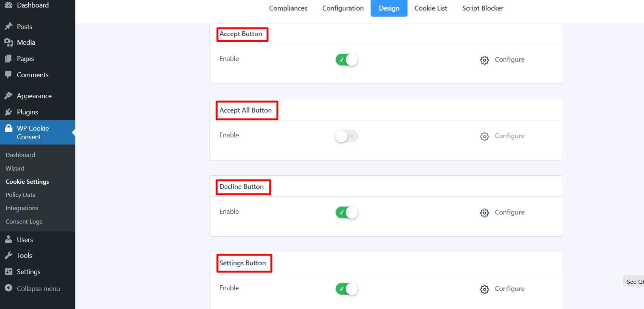This screenshot has height=309, width=644.
Task: Open Consent Logs submenu link
Action: coord(24,222)
